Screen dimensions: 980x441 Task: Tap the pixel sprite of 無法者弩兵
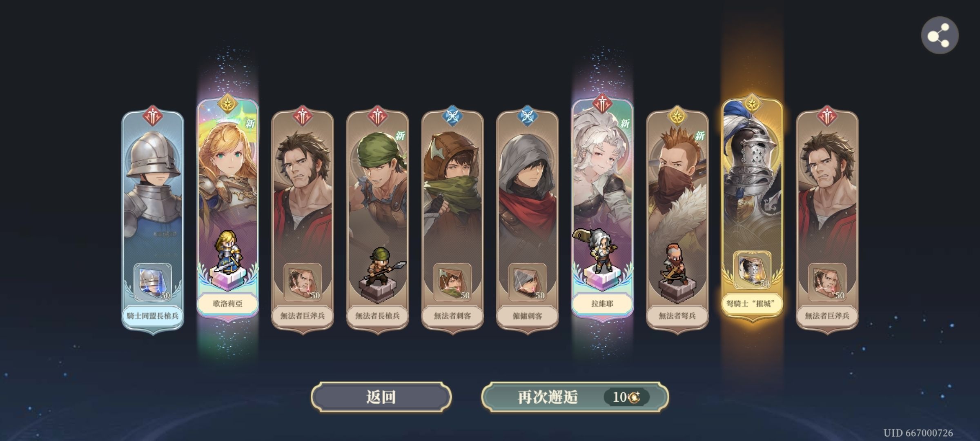point(674,265)
